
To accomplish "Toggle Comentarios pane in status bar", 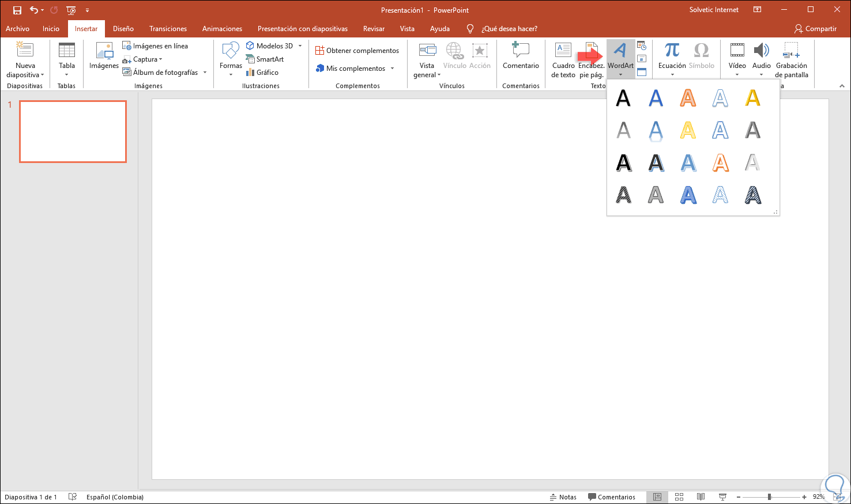I will 612,497.
